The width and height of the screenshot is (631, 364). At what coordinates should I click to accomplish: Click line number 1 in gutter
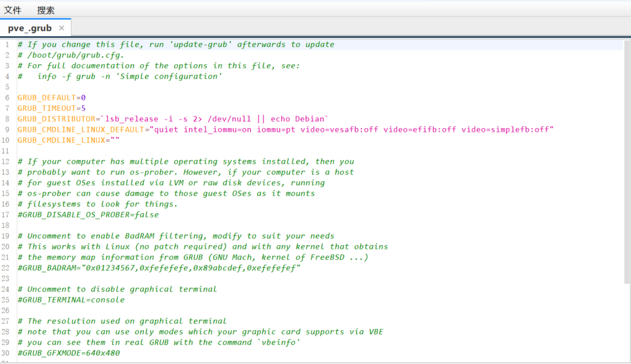[x=7, y=44]
